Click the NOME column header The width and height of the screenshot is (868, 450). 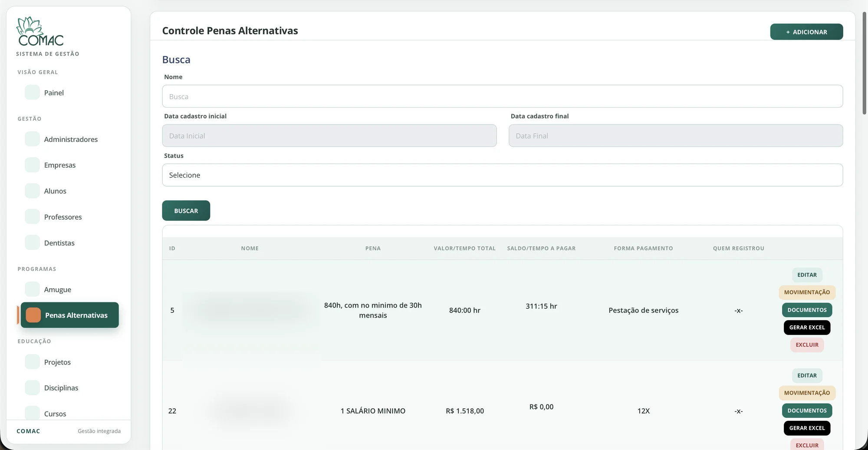coord(250,248)
